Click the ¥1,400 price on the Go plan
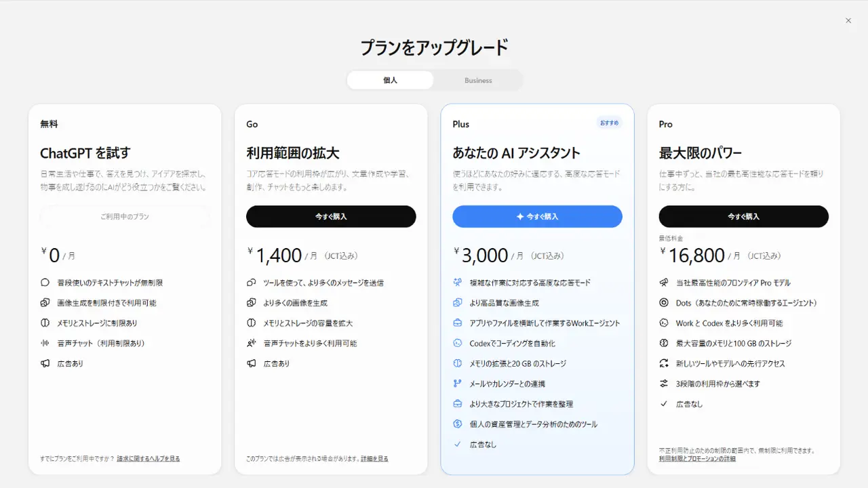This screenshot has height=488, width=868. click(x=275, y=255)
